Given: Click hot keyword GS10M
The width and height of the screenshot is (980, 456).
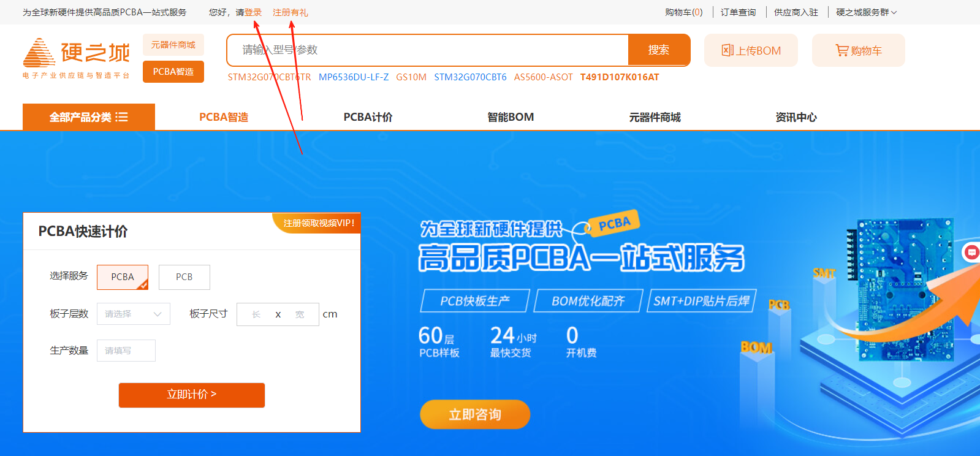Looking at the screenshot, I should pyautogui.click(x=411, y=77).
